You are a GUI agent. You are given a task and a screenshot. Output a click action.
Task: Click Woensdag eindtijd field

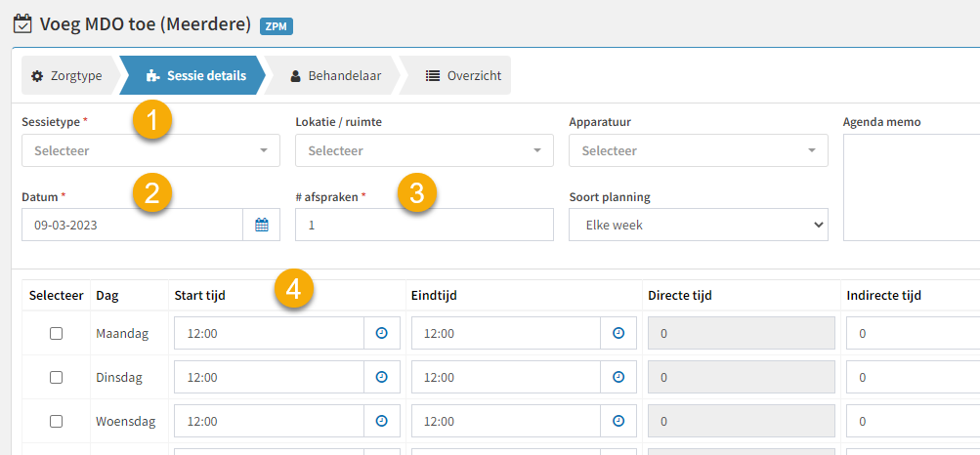tap(506, 421)
